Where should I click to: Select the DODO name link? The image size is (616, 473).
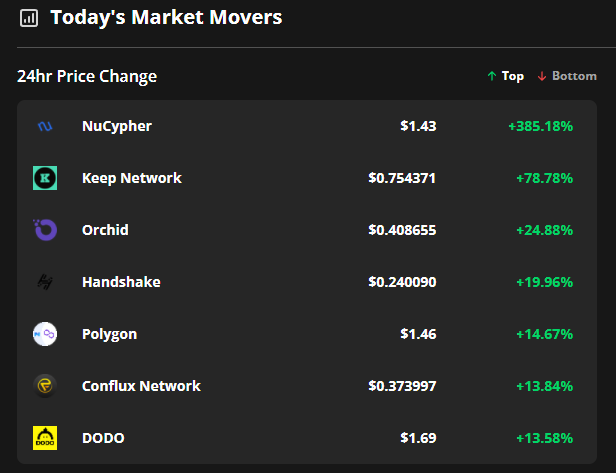coord(103,438)
